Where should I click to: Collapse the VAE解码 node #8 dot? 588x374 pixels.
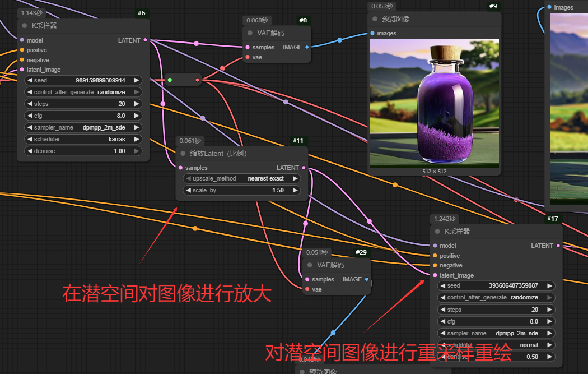(249, 33)
